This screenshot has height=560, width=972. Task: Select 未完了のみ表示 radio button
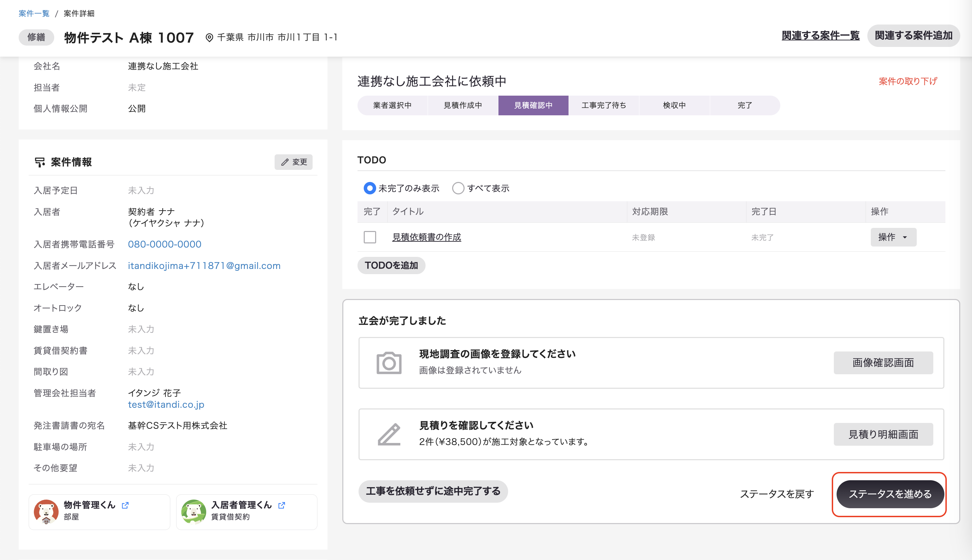click(369, 188)
